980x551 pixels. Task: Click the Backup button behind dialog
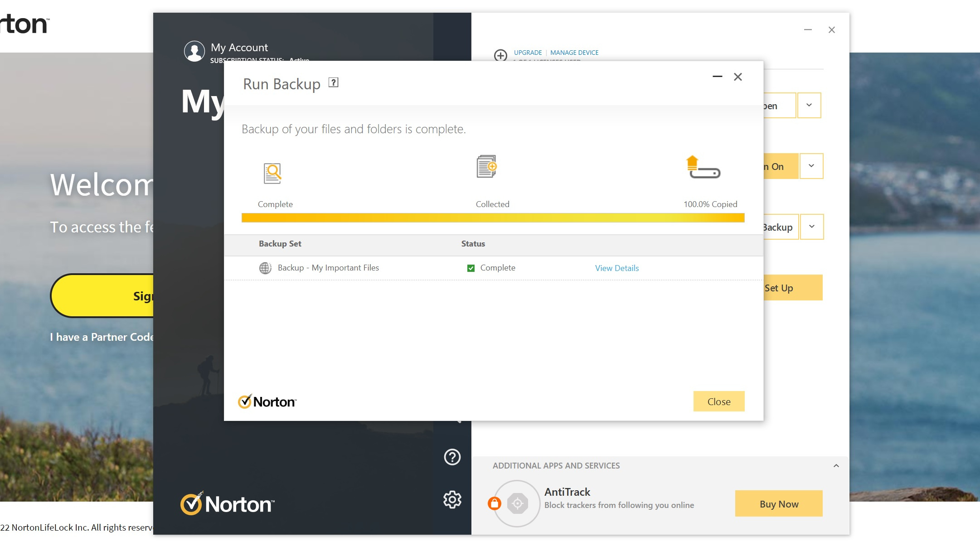coord(781,227)
